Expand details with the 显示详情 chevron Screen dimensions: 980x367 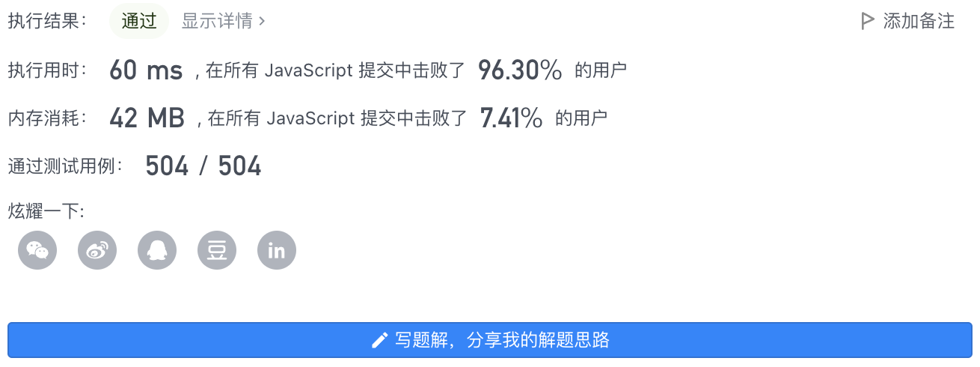click(x=262, y=21)
